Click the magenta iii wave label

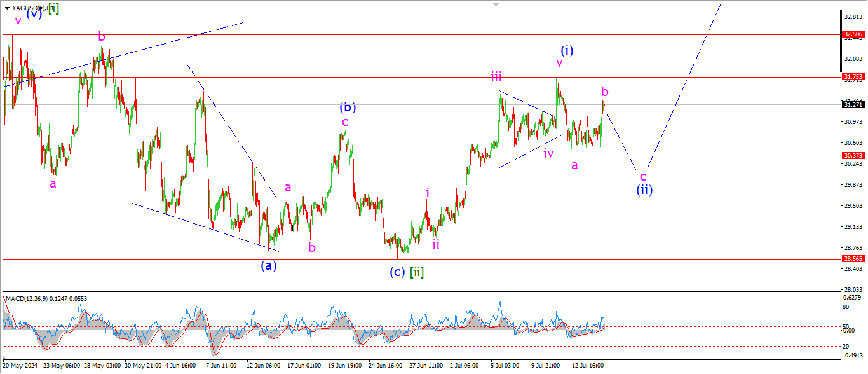(x=496, y=77)
